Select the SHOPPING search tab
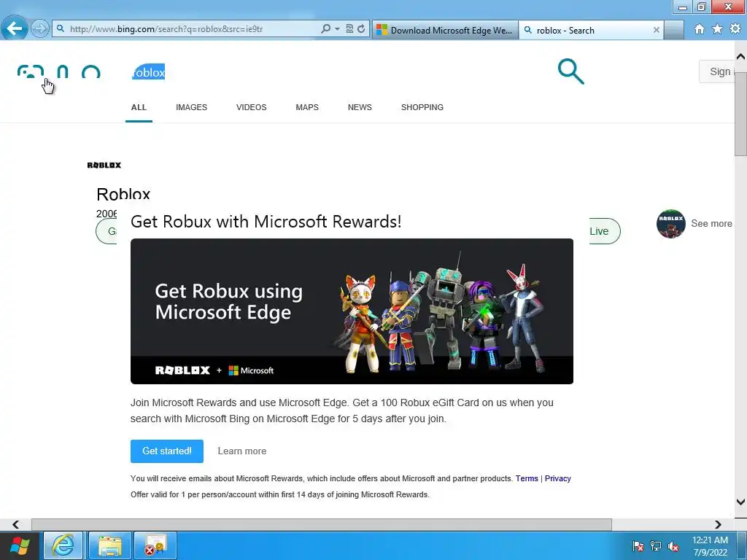This screenshot has height=560, width=747. [422, 107]
